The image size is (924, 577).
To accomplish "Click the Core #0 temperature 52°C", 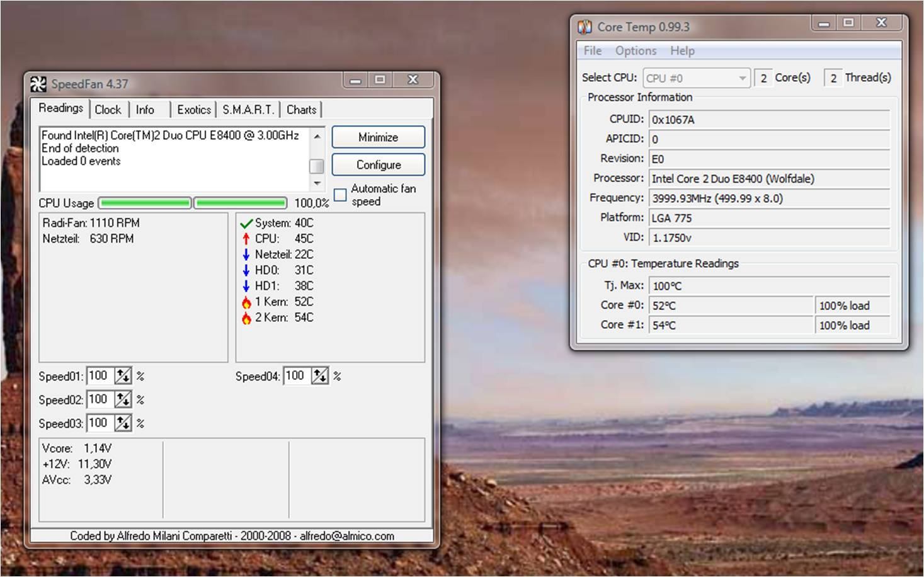I will pyautogui.click(x=731, y=306).
